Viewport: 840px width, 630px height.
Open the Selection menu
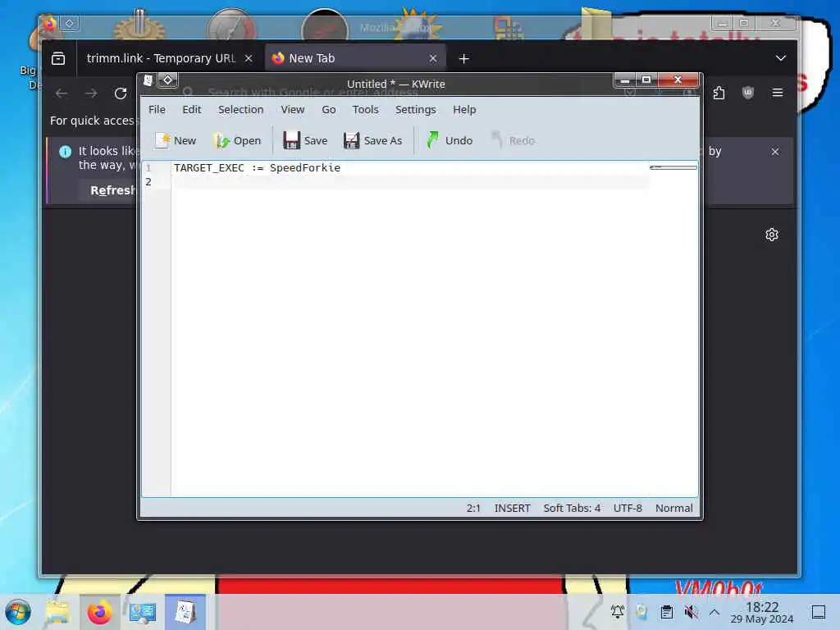pos(240,109)
